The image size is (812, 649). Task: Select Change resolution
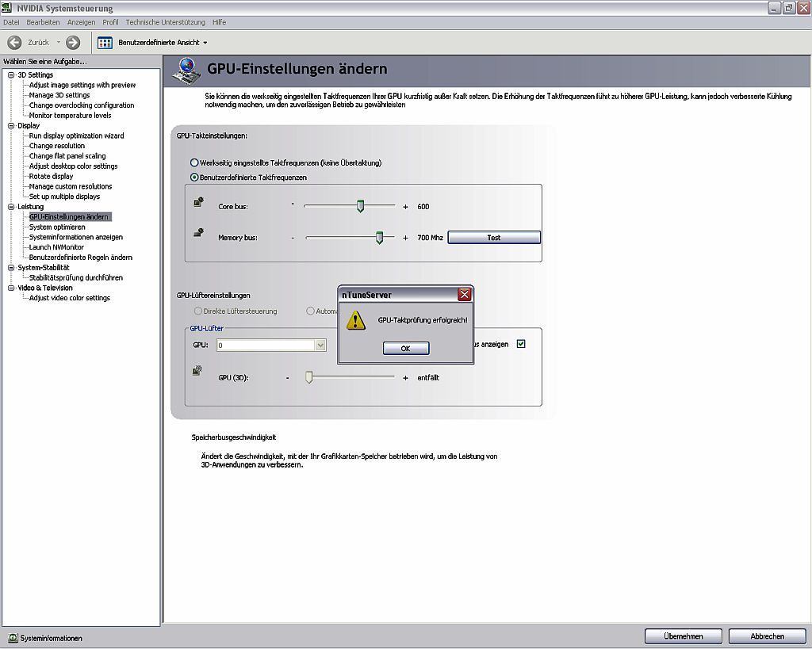57,146
